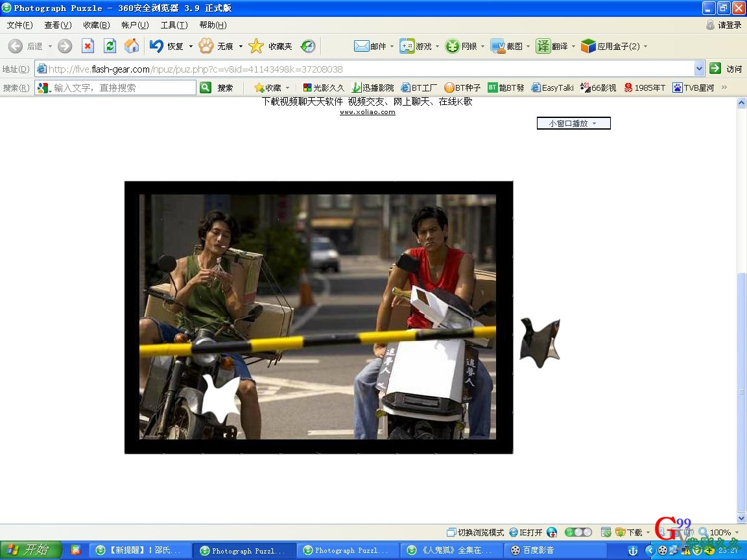Click the red stop loading icon
The width and height of the screenshot is (747, 560).
click(x=88, y=46)
